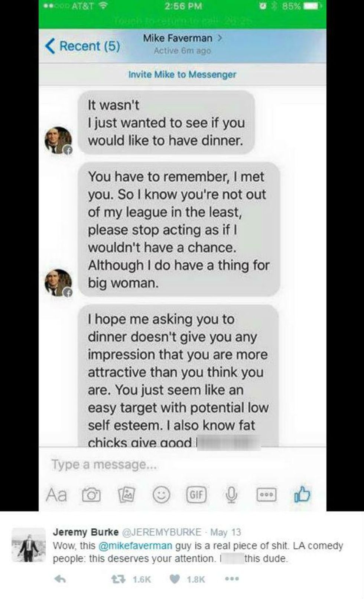Open Jeremy Burke's profile avatar
Screen dimensions: 364x599
pyautogui.click(x=28, y=545)
